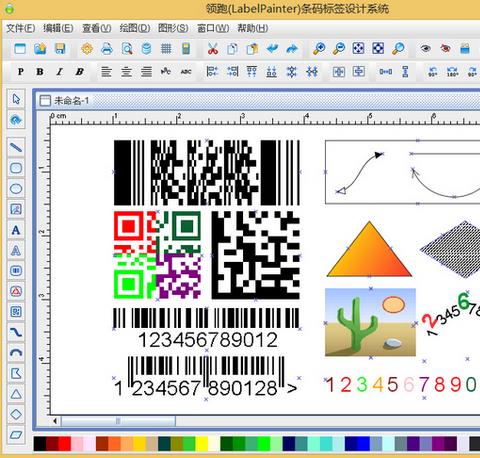This screenshot has height=458, width=480.
Task: Pick the black color swatch
Action: pyautogui.click(x=40, y=444)
